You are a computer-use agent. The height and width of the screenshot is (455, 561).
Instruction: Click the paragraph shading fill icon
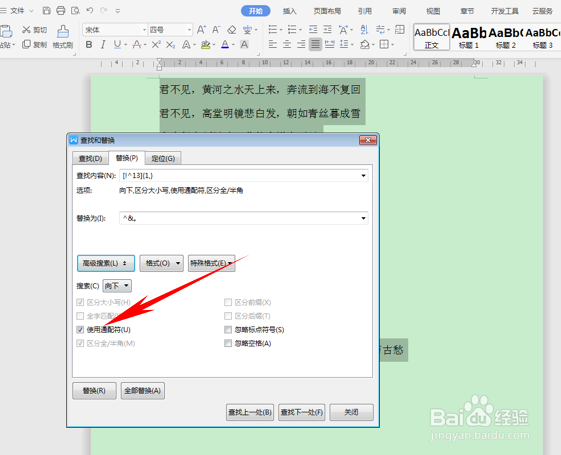365,45
